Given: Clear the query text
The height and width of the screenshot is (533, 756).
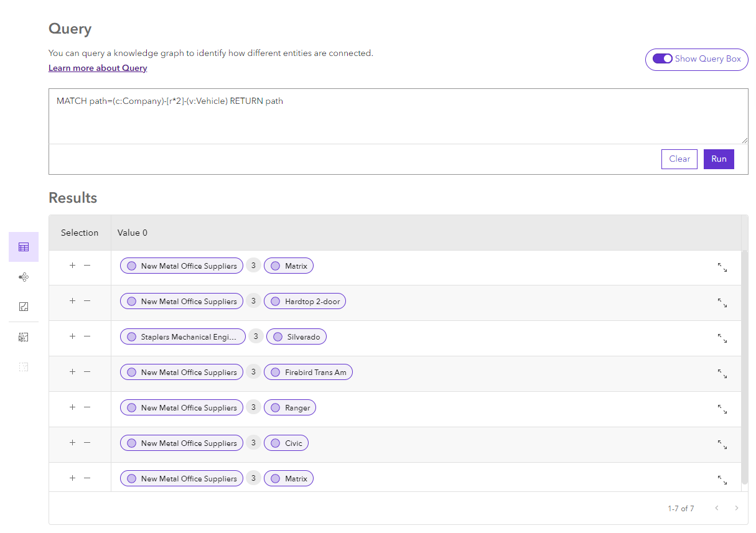Looking at the screenshot, I should click(679, 159).
